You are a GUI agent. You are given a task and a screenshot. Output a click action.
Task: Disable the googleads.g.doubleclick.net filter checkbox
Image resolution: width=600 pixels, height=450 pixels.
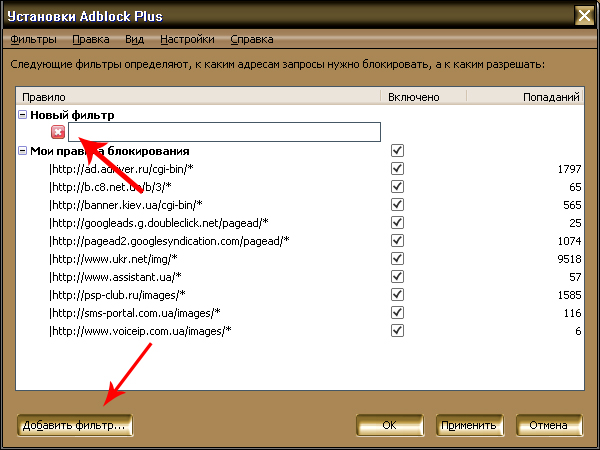[397, 222]
